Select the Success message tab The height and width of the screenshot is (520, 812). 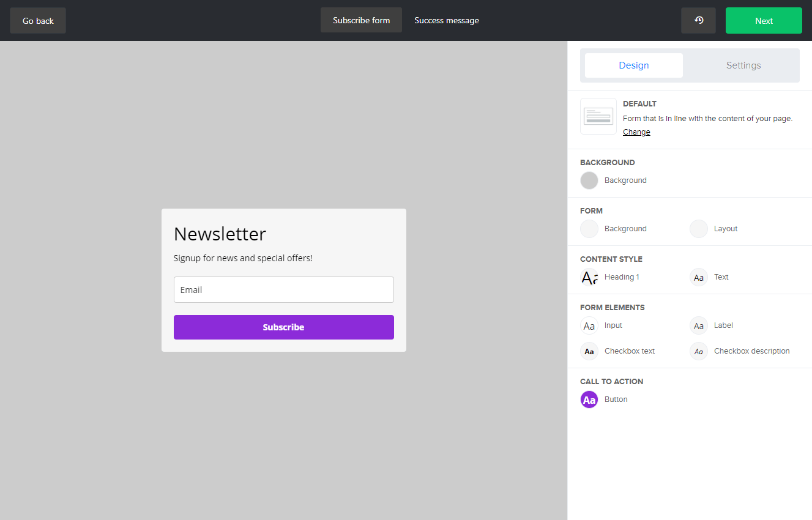(x=447, y=20)
